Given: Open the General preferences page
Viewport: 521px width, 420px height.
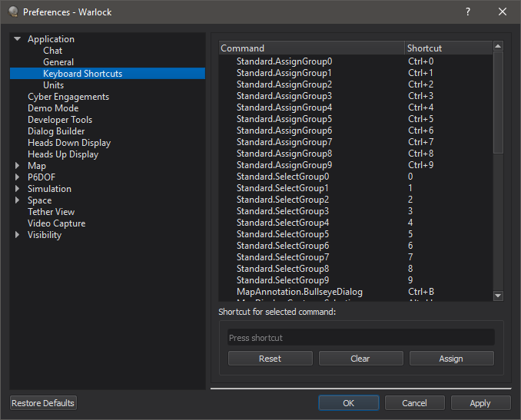Looking at the screenshot, I should pos(58,62).
